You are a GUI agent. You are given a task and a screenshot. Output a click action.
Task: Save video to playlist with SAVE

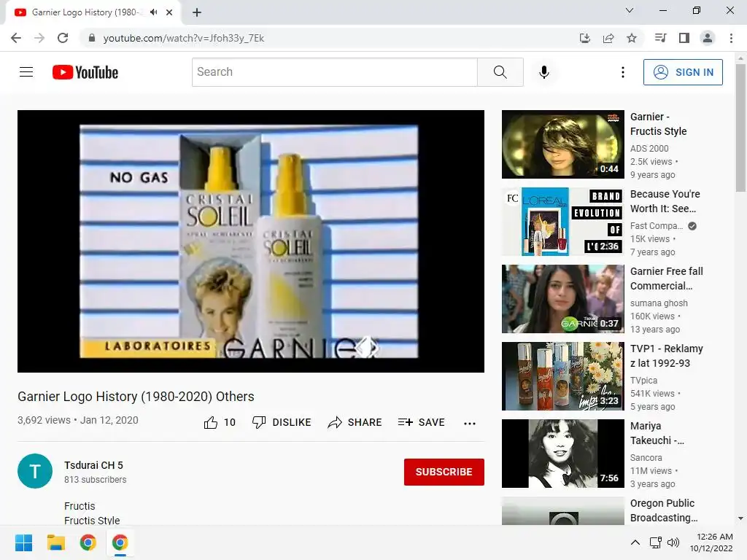422,422
